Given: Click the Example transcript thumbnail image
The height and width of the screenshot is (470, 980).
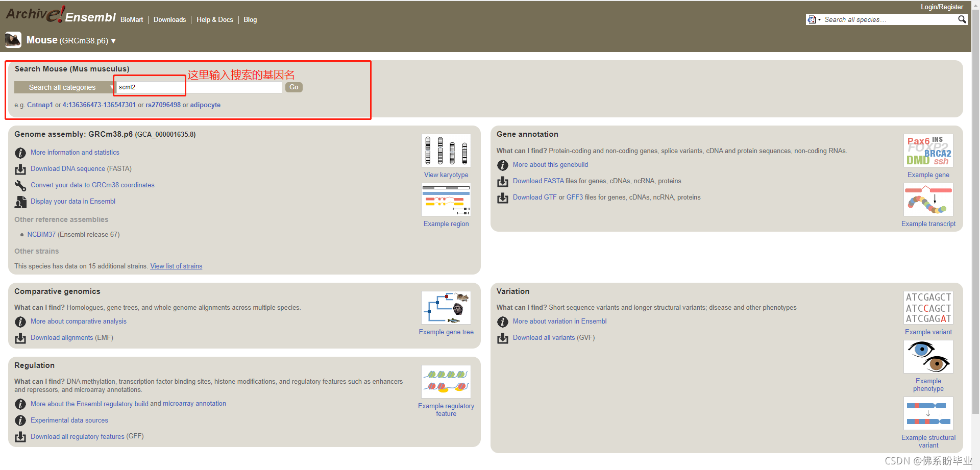Looking at the screenshot, I should [928, 200].
